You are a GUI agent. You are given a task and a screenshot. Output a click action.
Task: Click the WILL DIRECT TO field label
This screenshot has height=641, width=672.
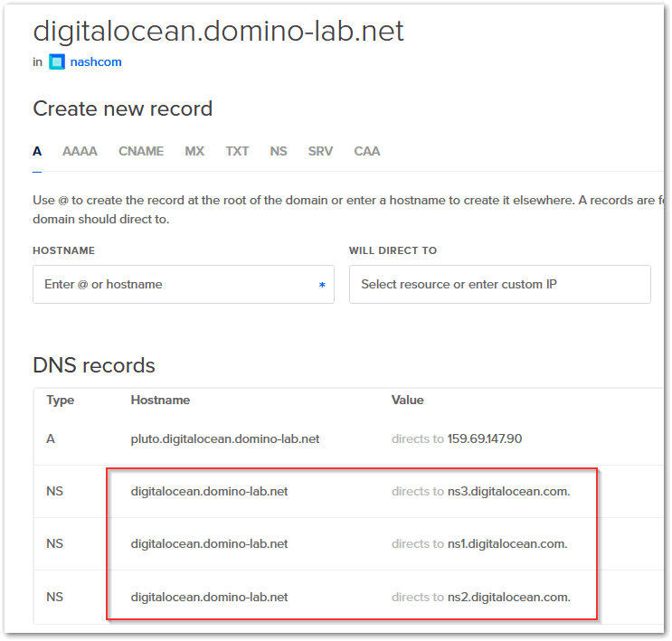[x=393, y=250]
